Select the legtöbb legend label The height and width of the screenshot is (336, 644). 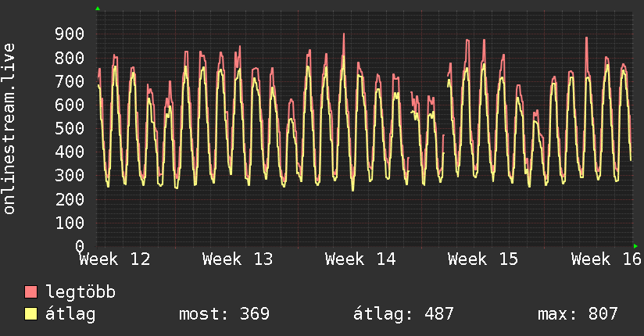80,292
